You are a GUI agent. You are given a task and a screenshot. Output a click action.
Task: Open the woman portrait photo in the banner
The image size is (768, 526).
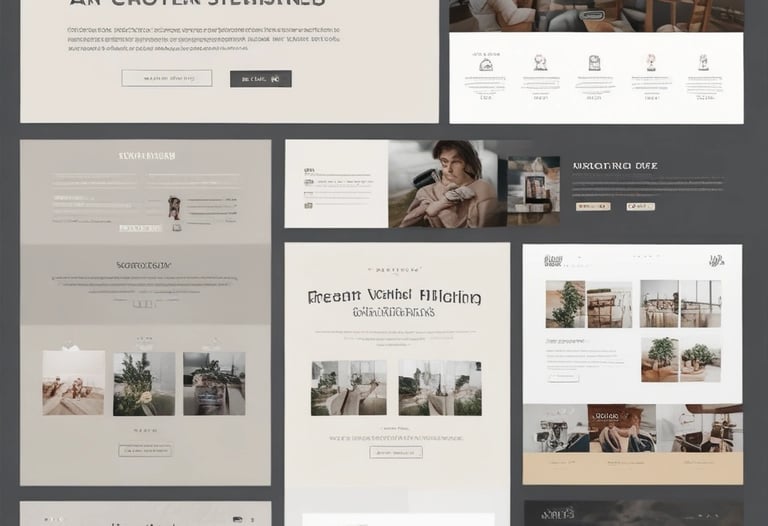point(447,184)
